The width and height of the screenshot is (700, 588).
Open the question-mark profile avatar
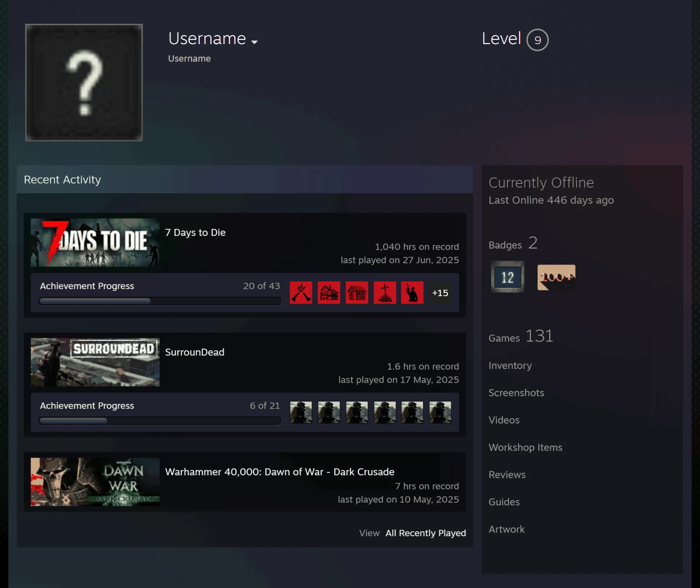pos(84,82)
